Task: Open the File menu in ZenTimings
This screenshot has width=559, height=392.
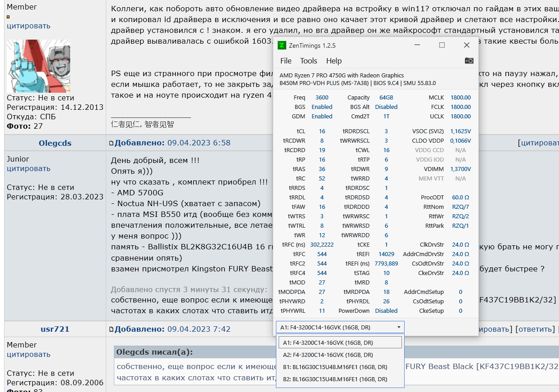Action: coord(286,61)
